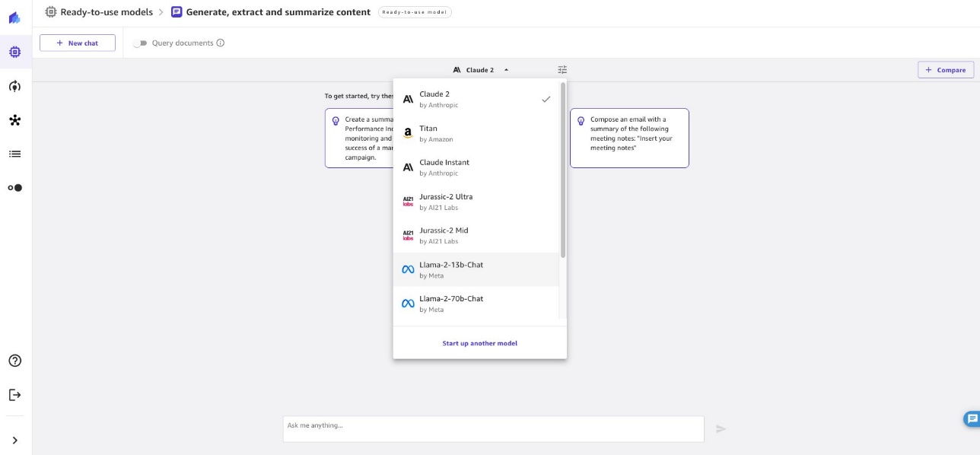Viewport: 980px width, 455px height.
Task: Use the Compose an email prompt card
Action: [629, 138]
